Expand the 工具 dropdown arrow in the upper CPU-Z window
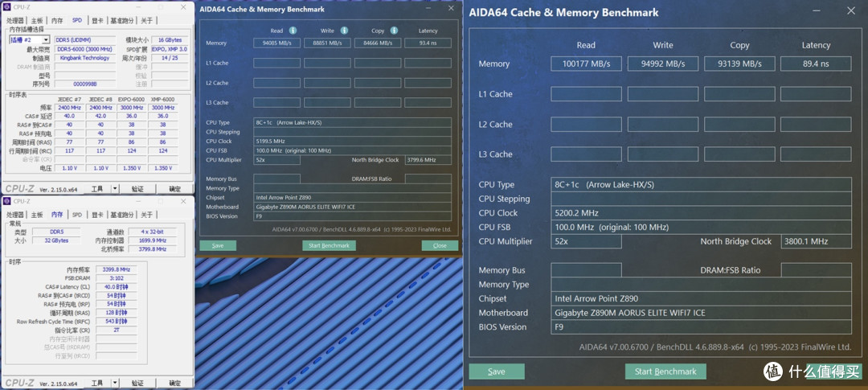 (x=115, y=188)
